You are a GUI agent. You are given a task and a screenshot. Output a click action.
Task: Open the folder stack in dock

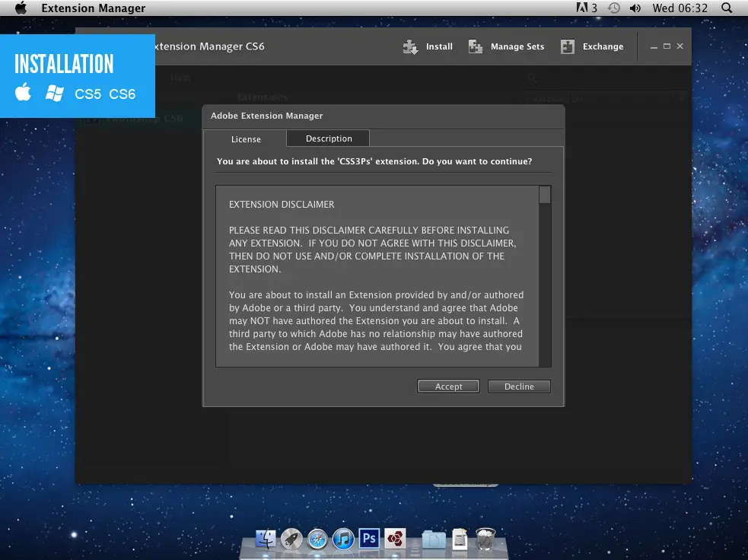coord(434,540)
